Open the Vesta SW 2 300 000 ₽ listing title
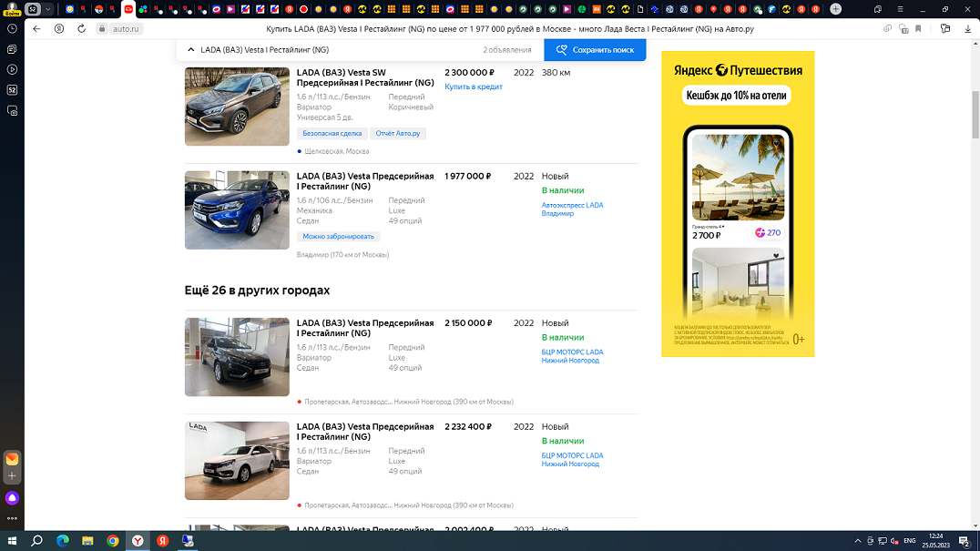The image size is (980, 551). [365, 77]
